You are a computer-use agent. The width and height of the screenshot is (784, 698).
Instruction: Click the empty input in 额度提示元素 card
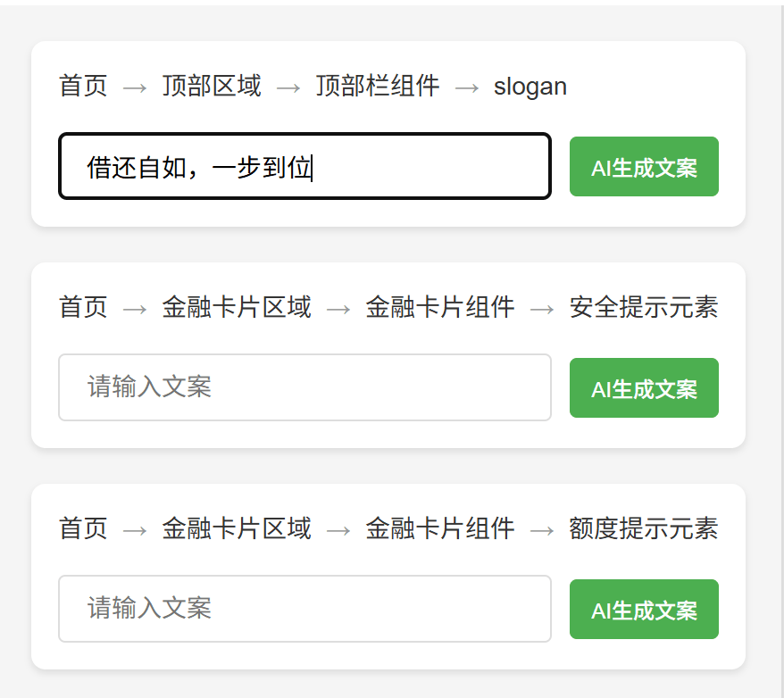(304, 609)
